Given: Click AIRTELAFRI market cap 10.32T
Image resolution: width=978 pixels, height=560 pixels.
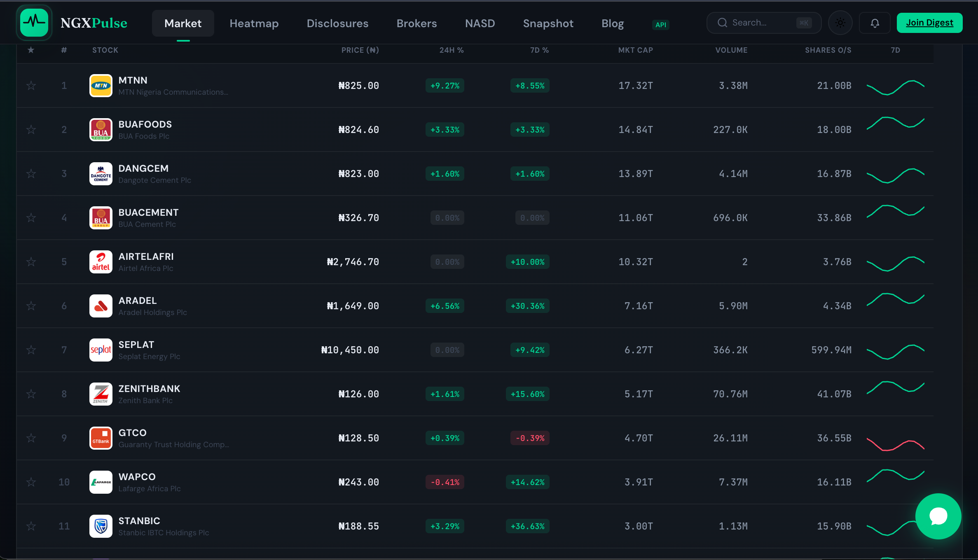Looking at the screenshot, I should [x=636, y=262].
